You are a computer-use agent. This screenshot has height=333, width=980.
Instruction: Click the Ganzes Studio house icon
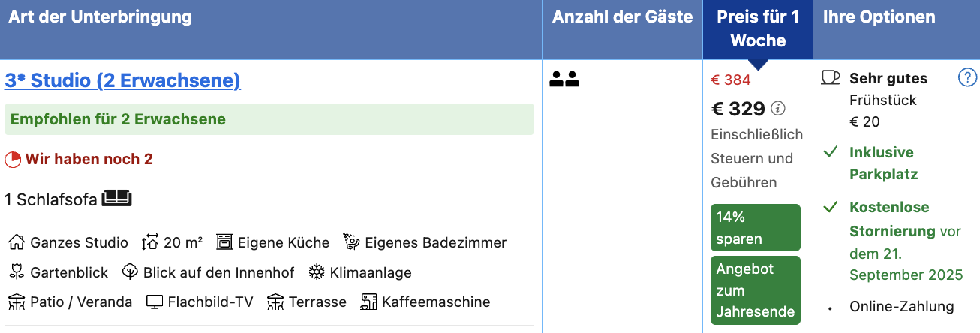click(16, 242)
